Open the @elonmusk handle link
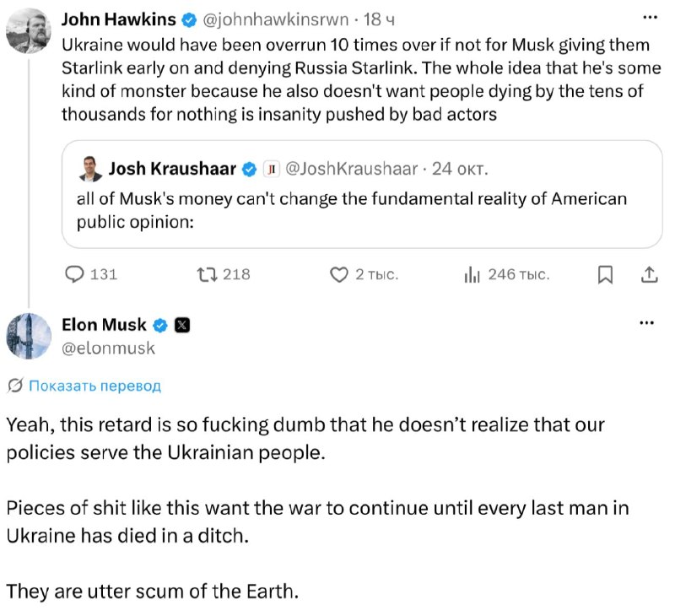The width and height of the screenshot is (675, 616). 108,349
